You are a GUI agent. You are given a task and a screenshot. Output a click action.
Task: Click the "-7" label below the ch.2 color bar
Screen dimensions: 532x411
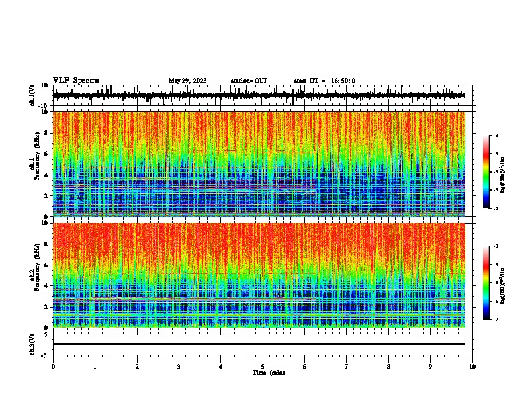[x=496, y=319]
